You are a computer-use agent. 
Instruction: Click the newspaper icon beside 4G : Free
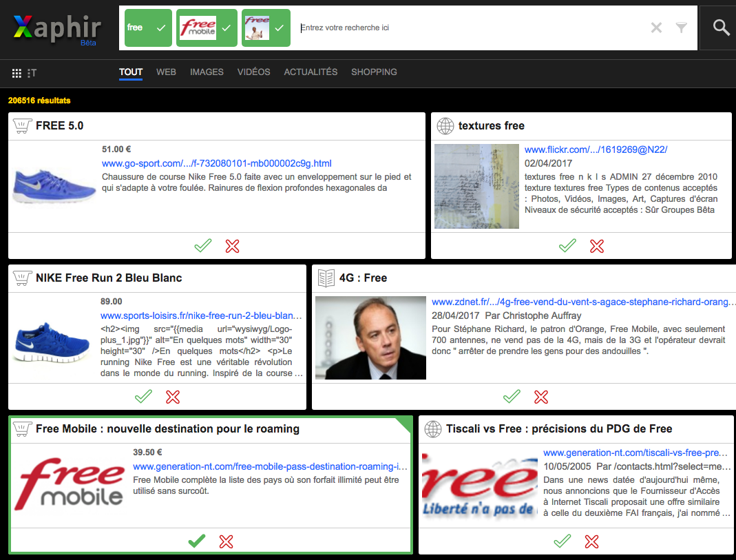tap(326, 278)
